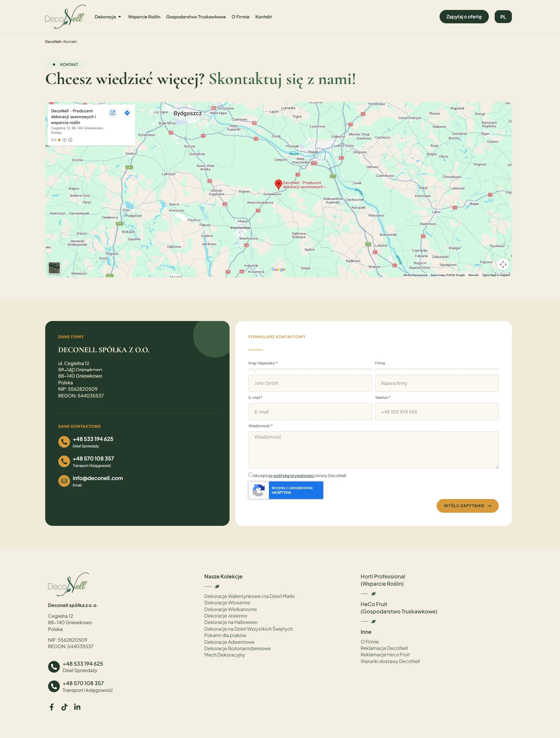Open Dekoracje Bożonarodzeniowe footer link
Image resolution: width=560 pixels, height=738 pixels.
(237, 649)
